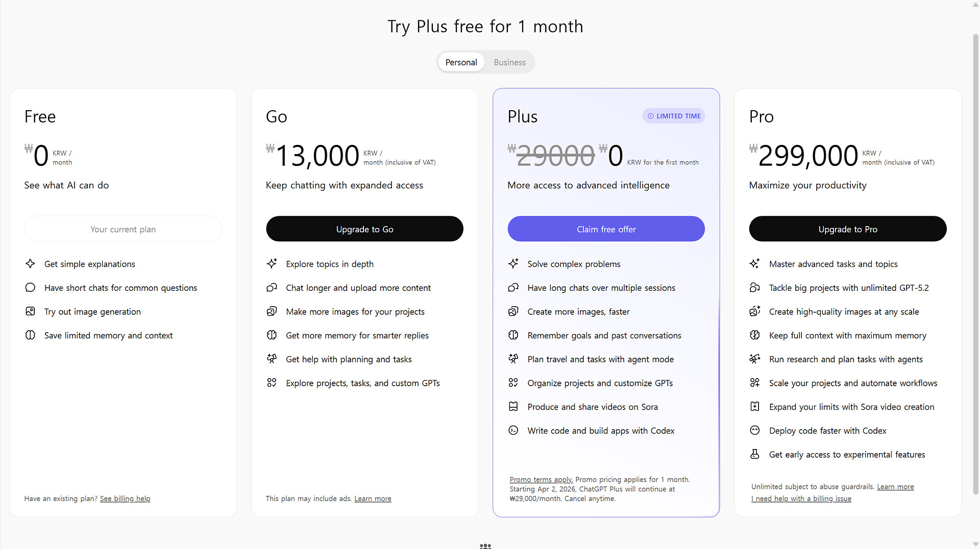980x549 pixels.
Task: Click the Codex icon in the Plus plan
Action: [513, 430]
